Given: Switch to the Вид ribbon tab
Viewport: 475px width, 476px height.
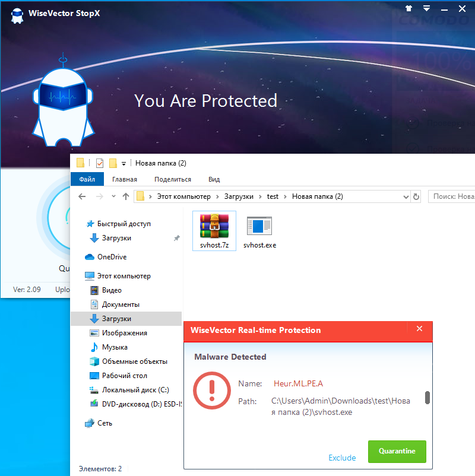Looking at the screenshot, I should (214, 179).
